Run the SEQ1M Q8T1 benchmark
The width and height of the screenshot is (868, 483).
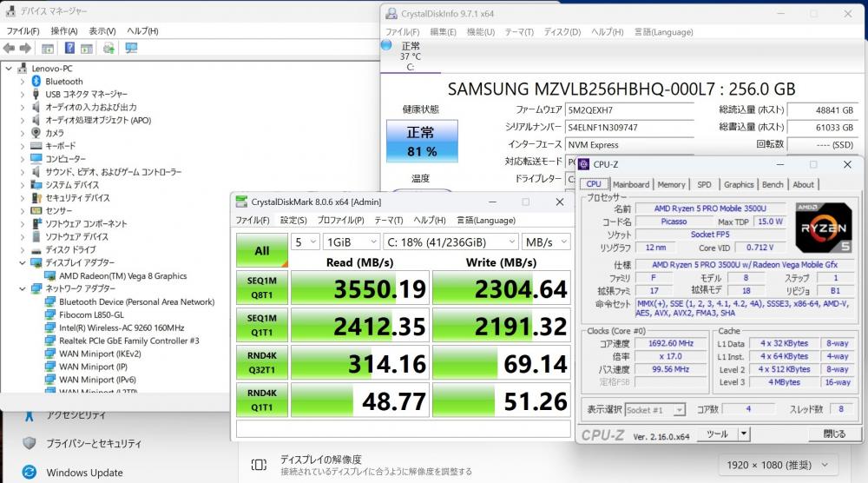262,288
